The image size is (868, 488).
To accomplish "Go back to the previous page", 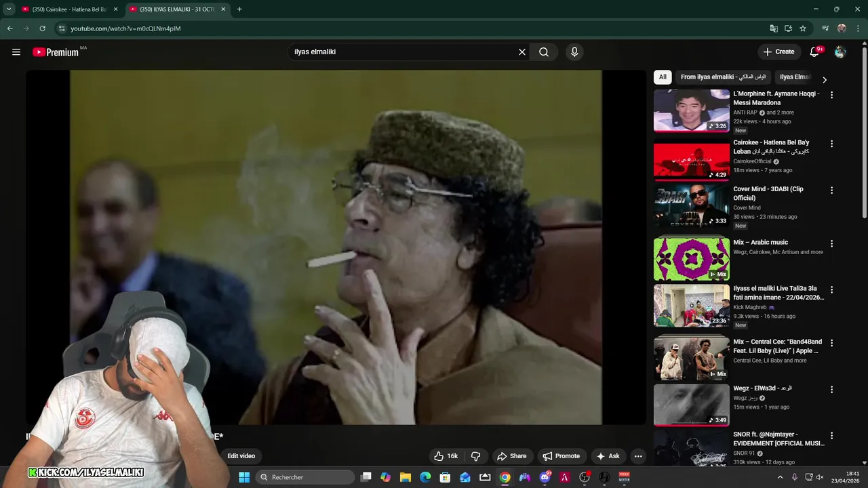I will [x=9, y=28].
